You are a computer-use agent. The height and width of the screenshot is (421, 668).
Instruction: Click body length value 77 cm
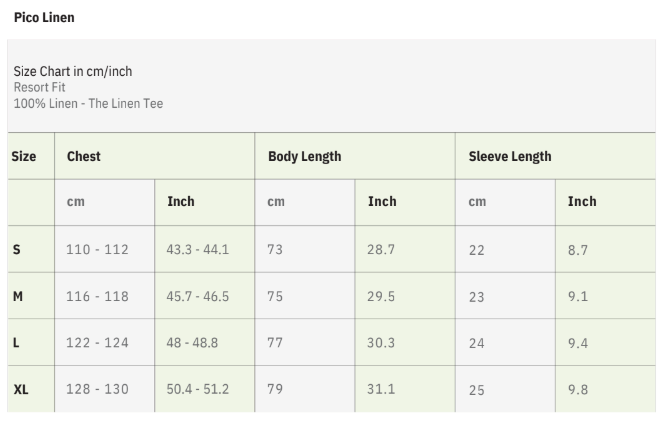pyautogui.click(x=275, y=342)
